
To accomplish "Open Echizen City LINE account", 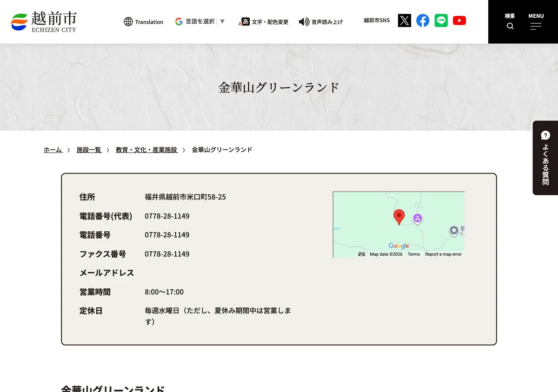I will [441, 20].
